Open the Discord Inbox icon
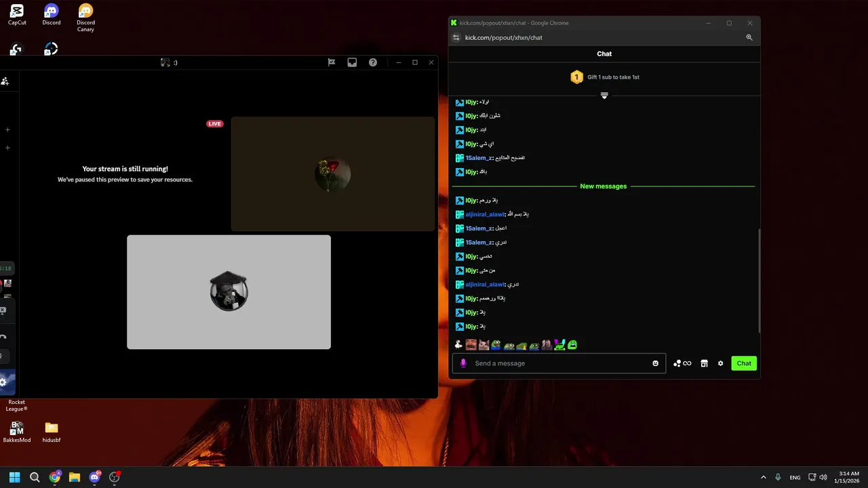The width and height of the screenshot is (868, 488). [x=352, y=62]
